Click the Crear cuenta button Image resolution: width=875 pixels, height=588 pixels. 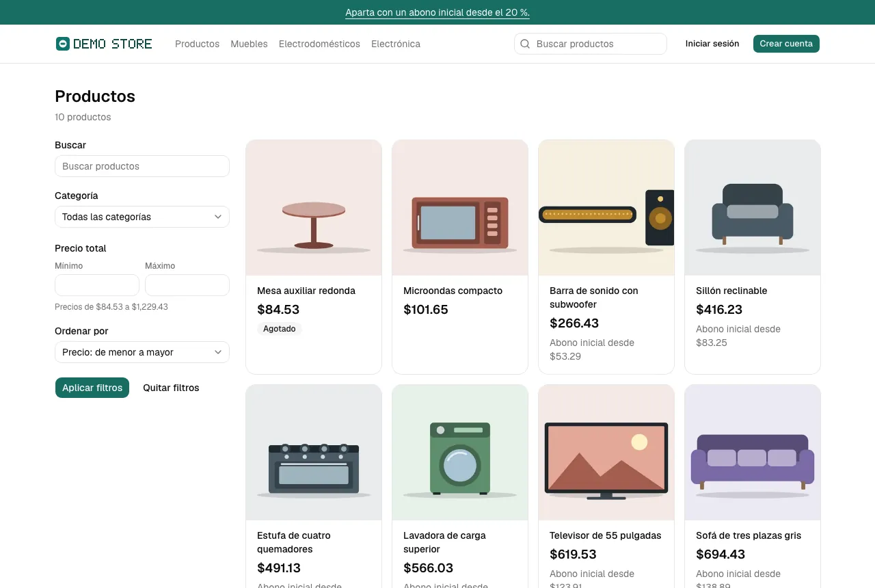coord(786,44)
